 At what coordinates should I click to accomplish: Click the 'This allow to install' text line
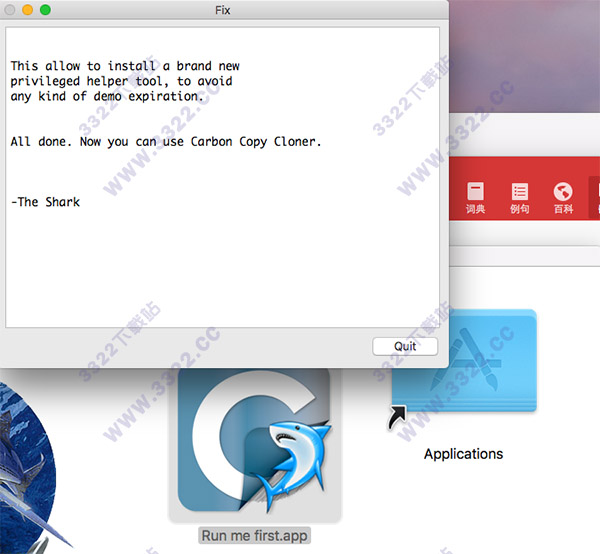click(125, 66)
